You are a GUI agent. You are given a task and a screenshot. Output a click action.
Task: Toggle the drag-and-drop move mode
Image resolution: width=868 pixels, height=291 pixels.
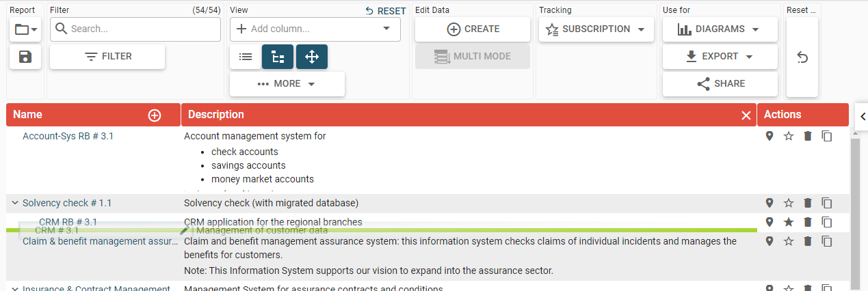(x=312, y=57)
